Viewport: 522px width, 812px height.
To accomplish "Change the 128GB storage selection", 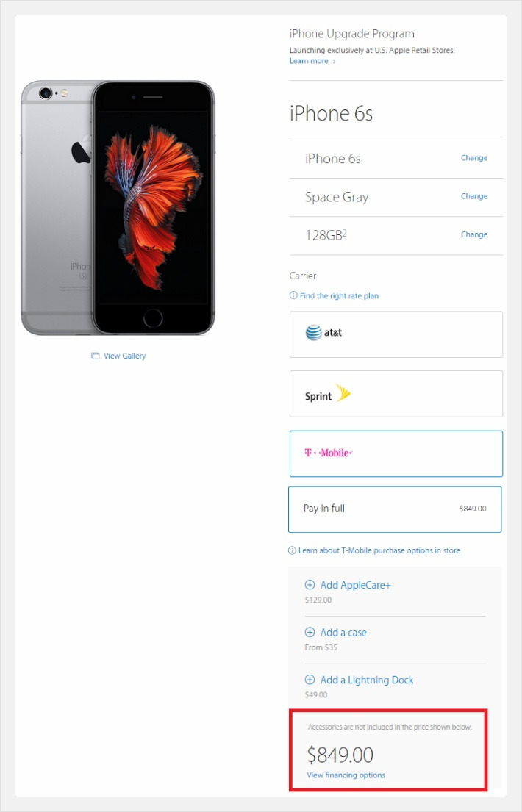I will pos(473,234).
